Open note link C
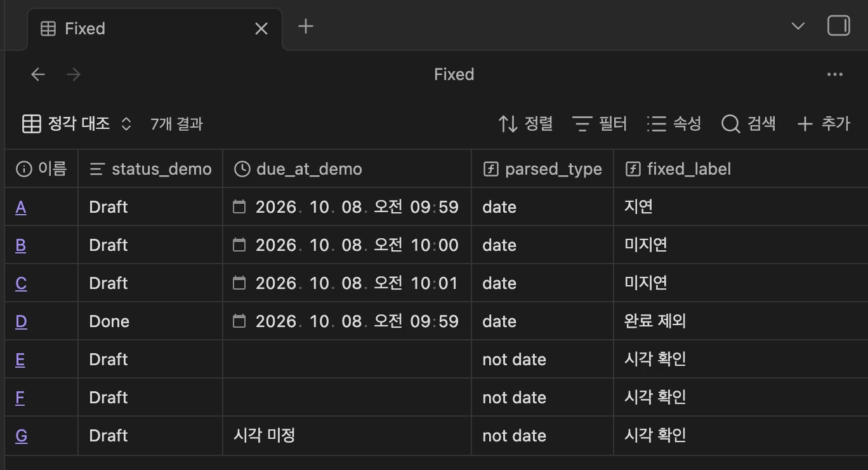Screen dimensions: 868x470 pyautogui.click(x=21, y=283)
